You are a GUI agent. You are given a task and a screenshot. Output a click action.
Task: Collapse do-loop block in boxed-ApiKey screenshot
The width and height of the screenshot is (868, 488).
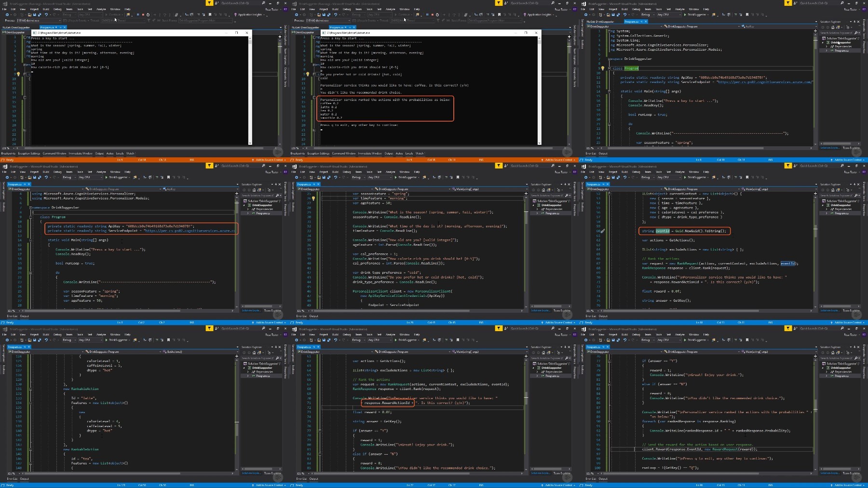(x=30, y=272)
